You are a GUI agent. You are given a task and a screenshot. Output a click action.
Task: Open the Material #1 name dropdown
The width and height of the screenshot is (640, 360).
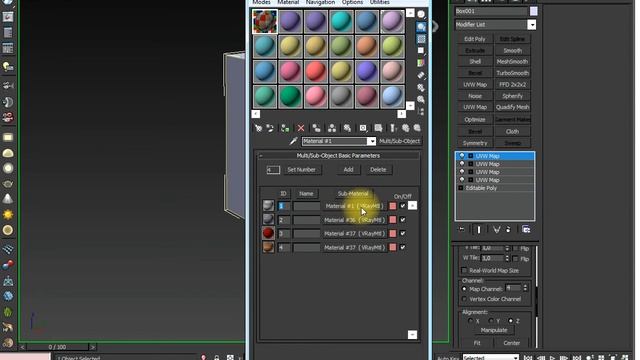[371, 141]
